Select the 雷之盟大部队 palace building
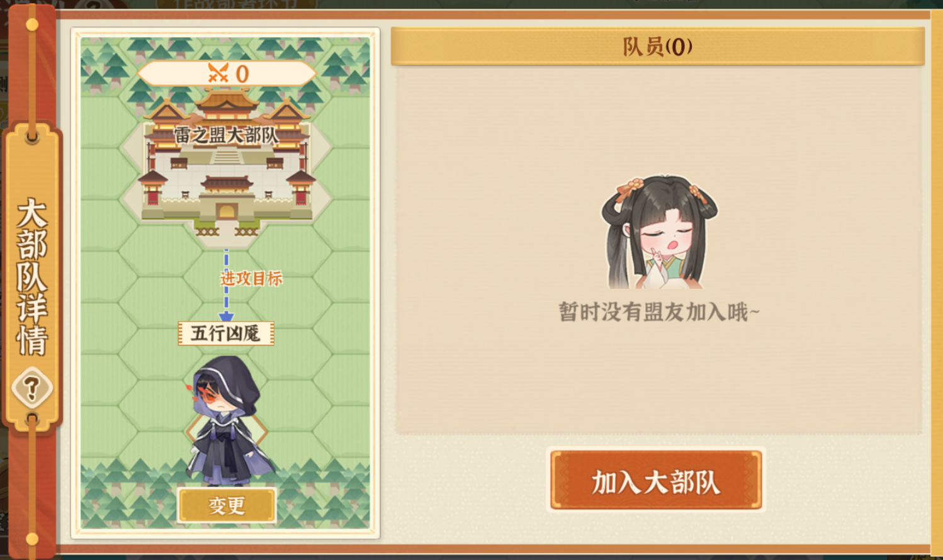Screen dimensions: 943x560 pos(227,164)
